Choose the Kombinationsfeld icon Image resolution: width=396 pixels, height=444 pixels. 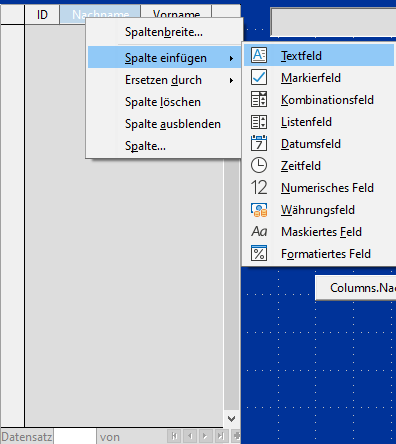[x=259, y=99]
